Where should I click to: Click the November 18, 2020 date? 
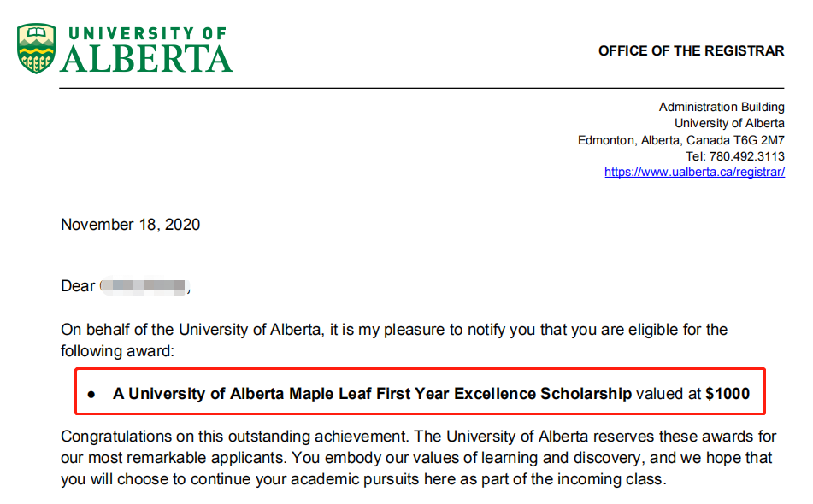(x=131, y=225)
